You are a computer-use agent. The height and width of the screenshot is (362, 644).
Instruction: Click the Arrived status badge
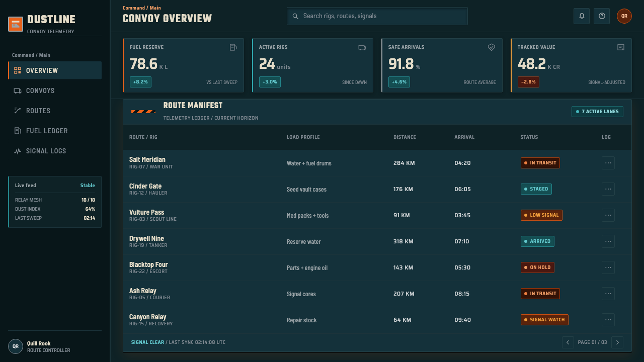[537, 241]
